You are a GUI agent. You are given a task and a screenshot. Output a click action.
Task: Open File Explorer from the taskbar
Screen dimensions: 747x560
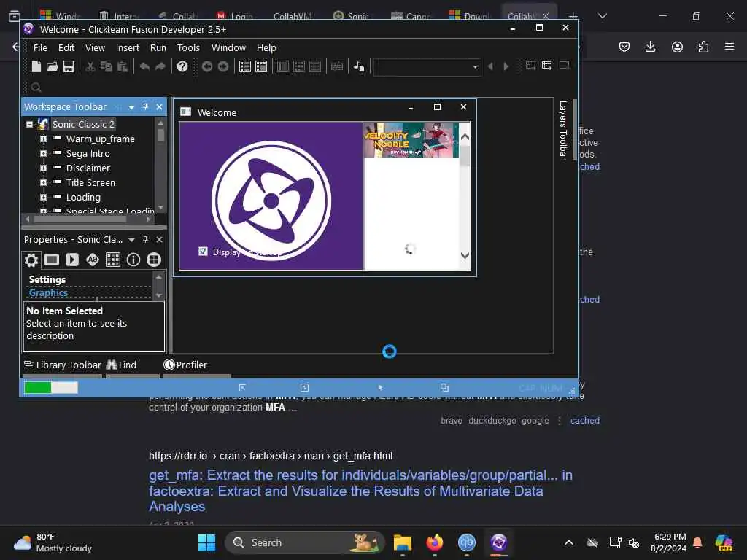click(403, 542)
